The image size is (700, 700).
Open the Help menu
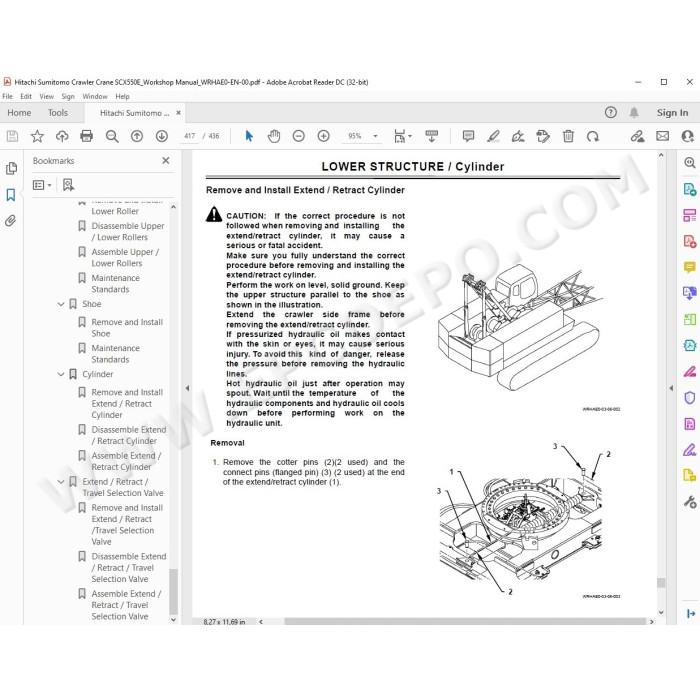click(122, 96)
